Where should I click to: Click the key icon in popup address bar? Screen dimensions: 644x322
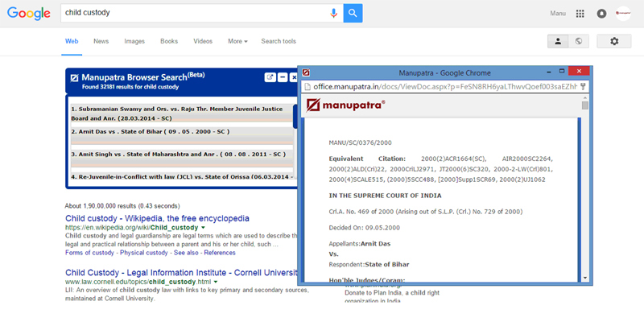click(x=583, y=87)
